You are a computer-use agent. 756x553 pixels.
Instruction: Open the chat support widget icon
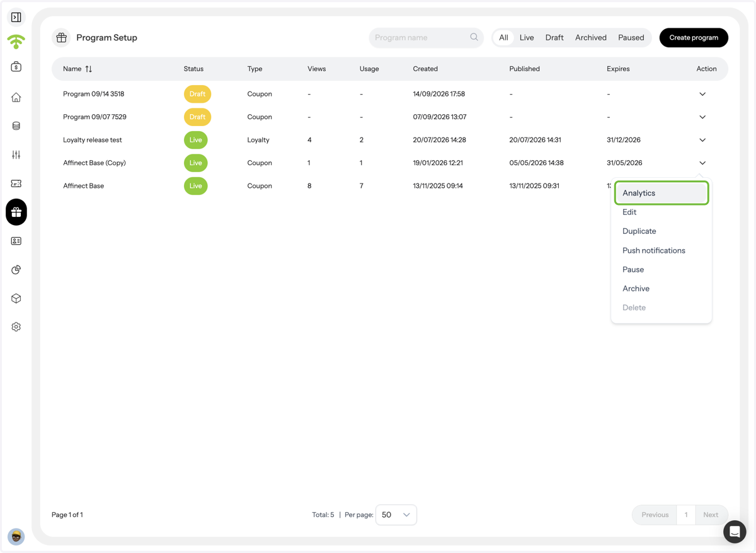(735, 532)
